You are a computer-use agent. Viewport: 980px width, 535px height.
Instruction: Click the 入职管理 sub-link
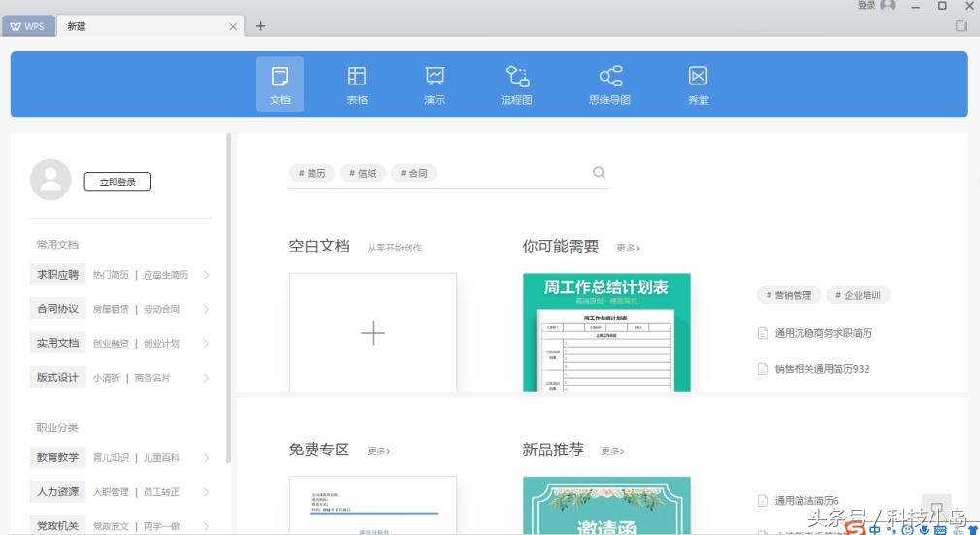click(x=111, y=492)
